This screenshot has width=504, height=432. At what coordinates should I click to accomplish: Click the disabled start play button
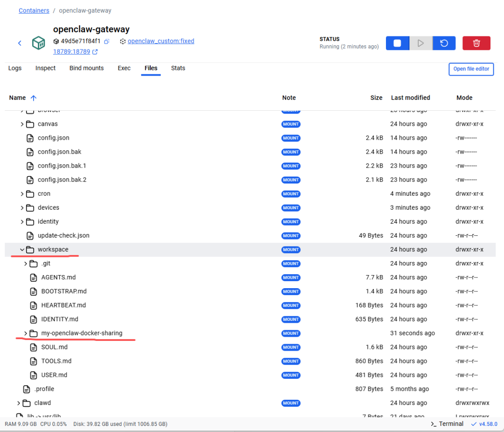click(x=420, y=43)
